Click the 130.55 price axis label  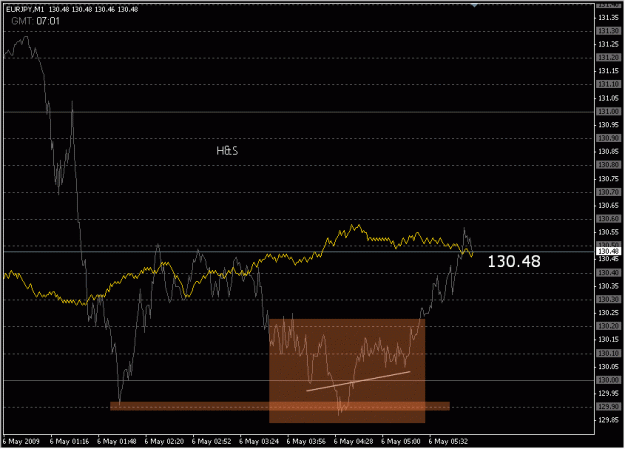click(x=608, y=232)
